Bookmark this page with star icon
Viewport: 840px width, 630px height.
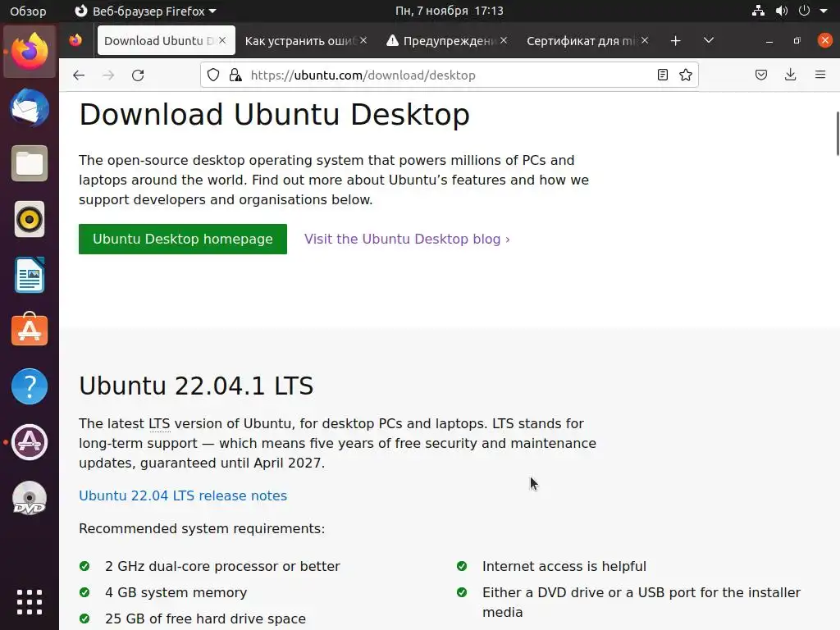click(686, 75)
